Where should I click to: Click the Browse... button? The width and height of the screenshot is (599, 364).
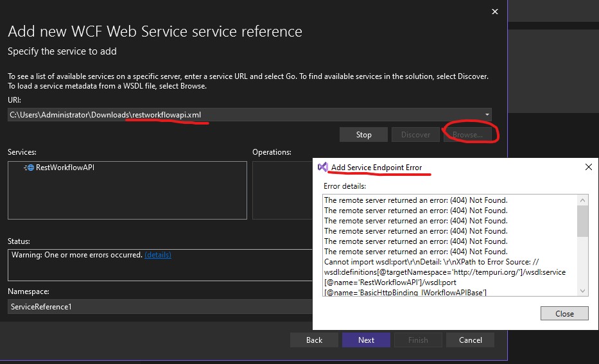[x=467, y=135]
